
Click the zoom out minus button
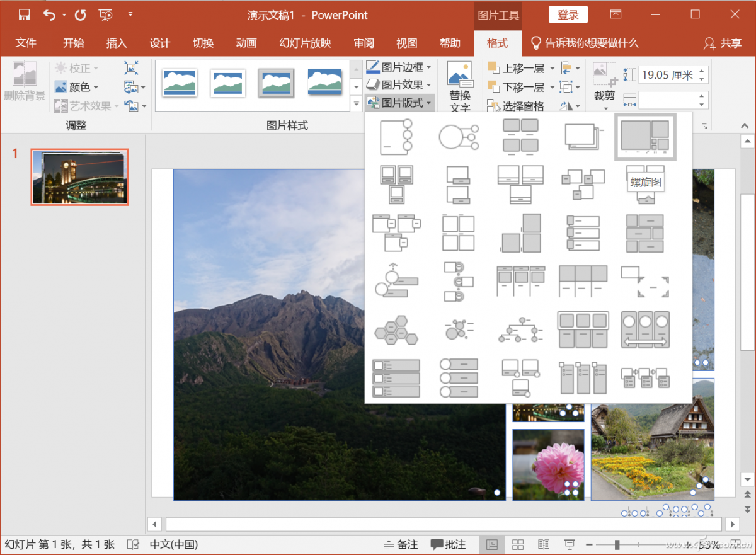pos(590,544)
